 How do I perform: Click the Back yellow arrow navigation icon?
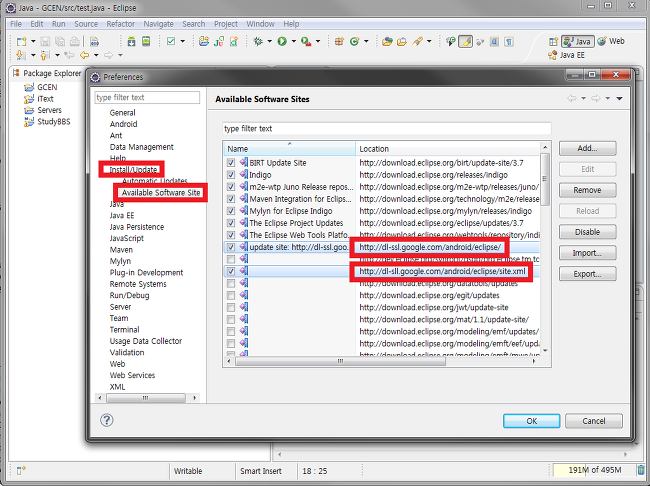[85, 55]
